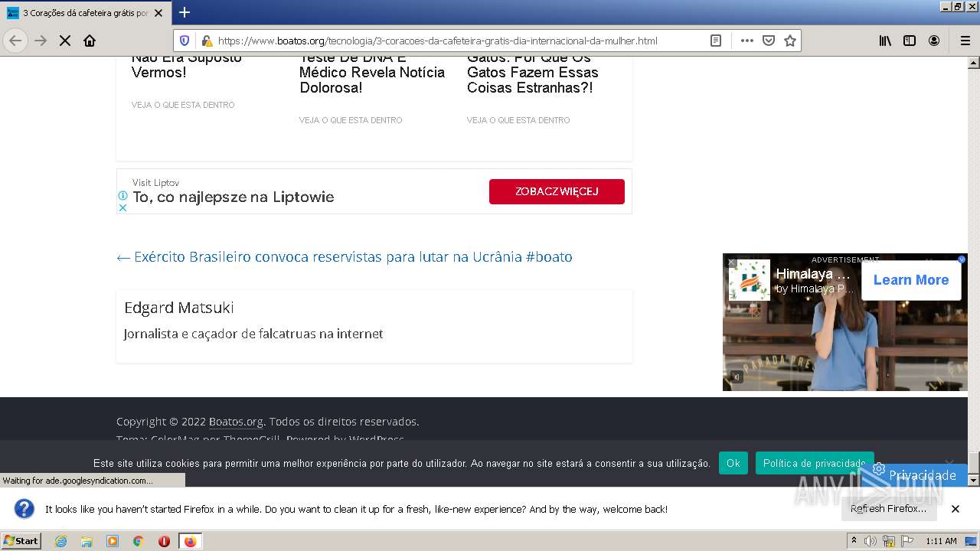Open 'Não Era Suposto Vermos' headline
The height and width of the screenshot is (551, 980).
[x=187, y=65]
